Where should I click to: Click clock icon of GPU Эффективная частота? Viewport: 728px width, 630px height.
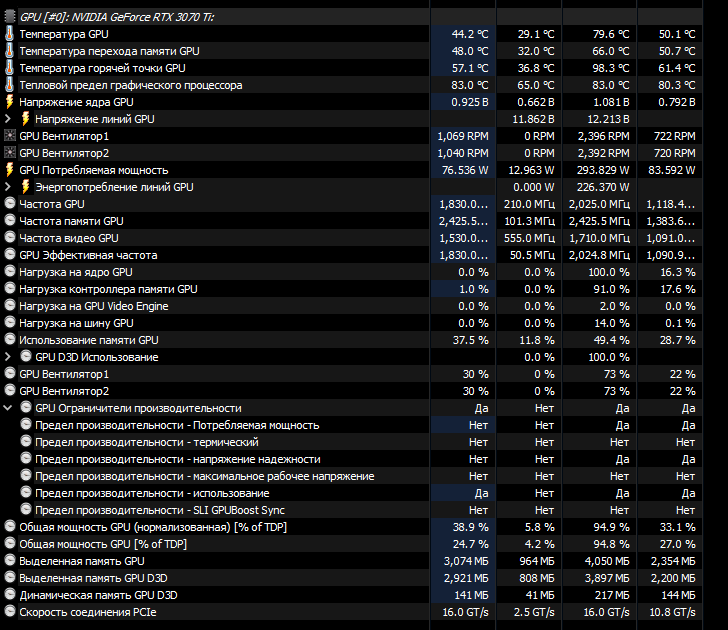[x=10, y=254]
